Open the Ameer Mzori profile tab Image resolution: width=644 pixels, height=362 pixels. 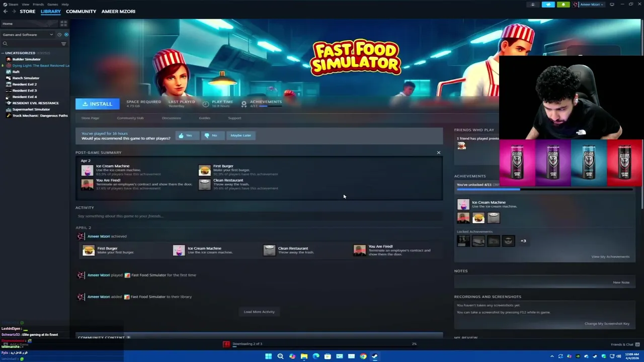tap(118, 11)
